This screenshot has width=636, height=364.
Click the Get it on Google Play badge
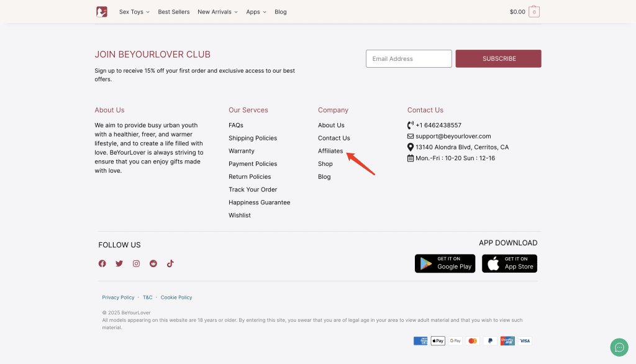445,263
